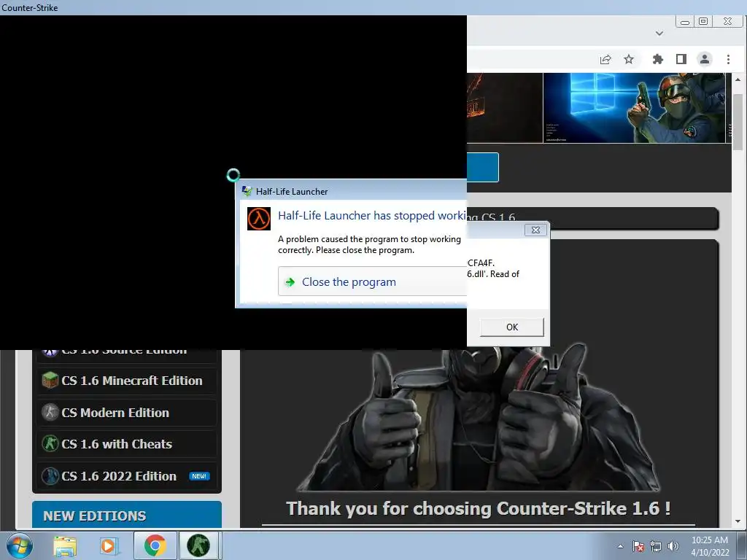Screen dimensions: 747x560
Task: Click the Half-Life lambda icon in dialog
Action: pos(259,219)
